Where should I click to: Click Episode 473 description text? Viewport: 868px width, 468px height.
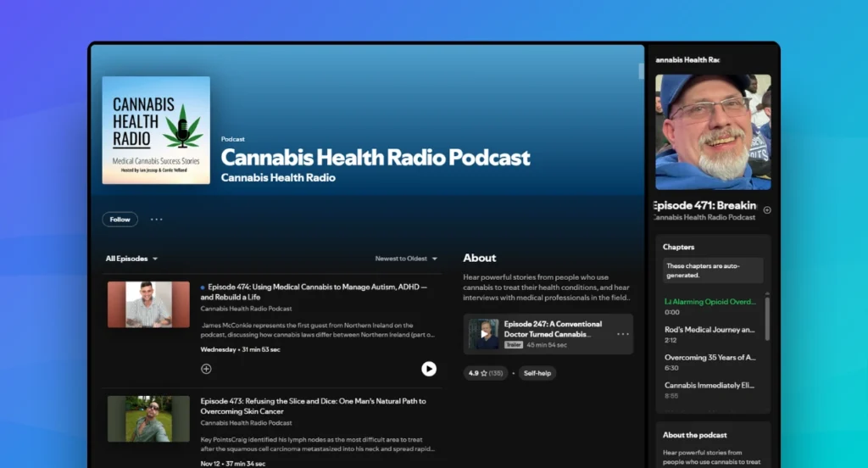[x=318, y=444]
